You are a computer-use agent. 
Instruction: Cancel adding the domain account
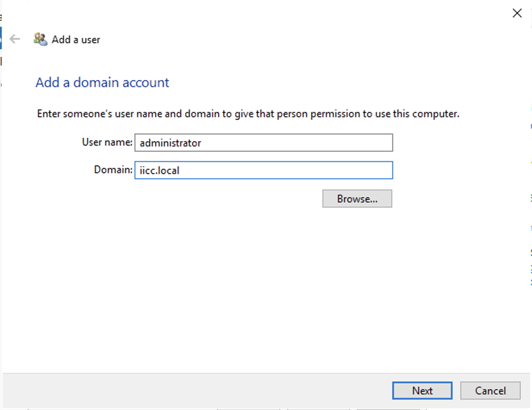pos(490,391)
